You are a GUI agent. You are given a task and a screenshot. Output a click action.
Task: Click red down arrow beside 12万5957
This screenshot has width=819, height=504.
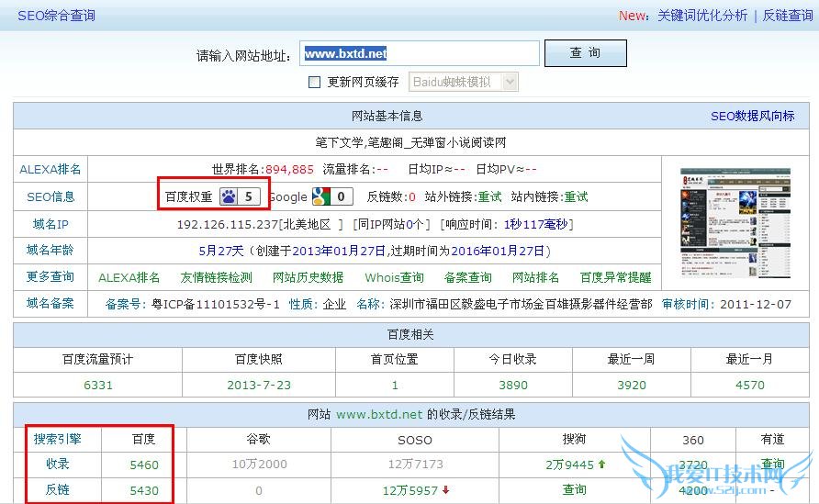coord(445,490)
